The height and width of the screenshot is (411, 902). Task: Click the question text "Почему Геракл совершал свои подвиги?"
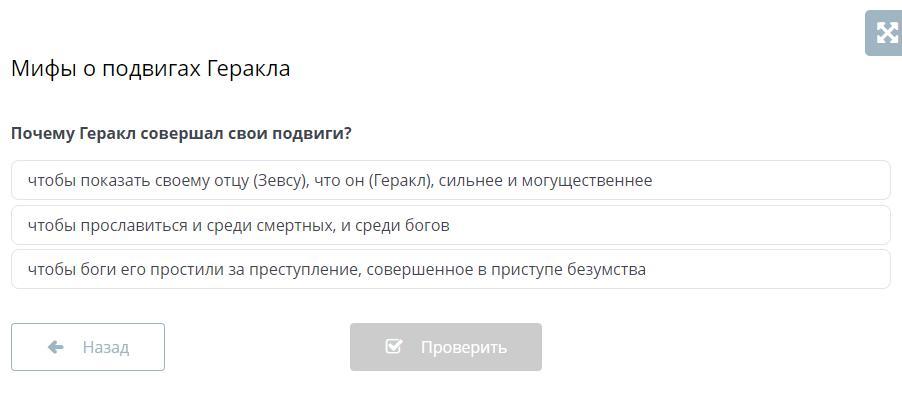click(181, 133)
